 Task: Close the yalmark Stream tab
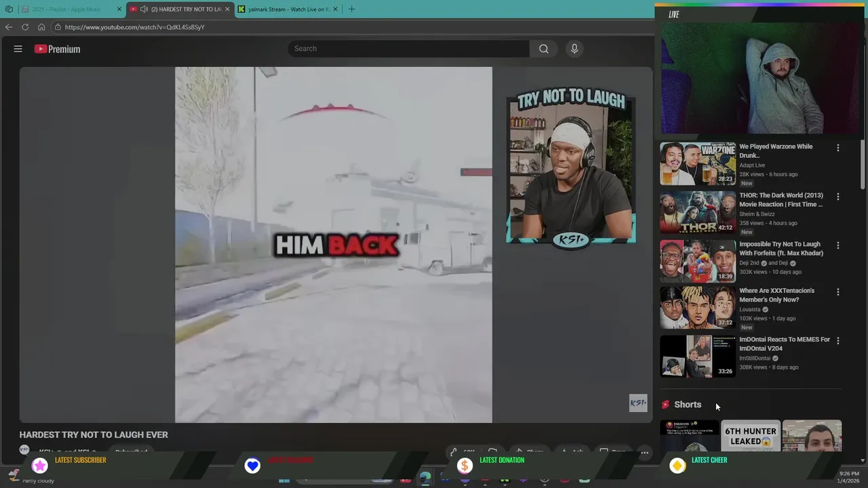click(335, 9)
